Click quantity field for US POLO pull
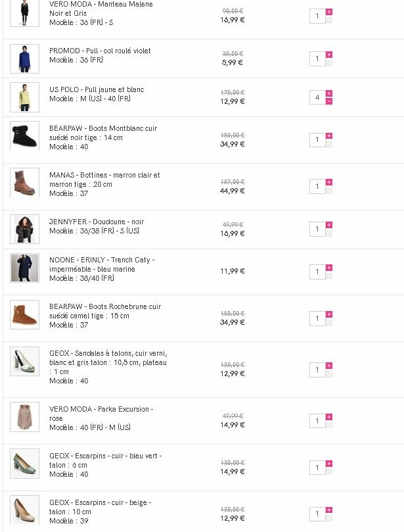This screenshot has height=532, width=404. point(317,97)
